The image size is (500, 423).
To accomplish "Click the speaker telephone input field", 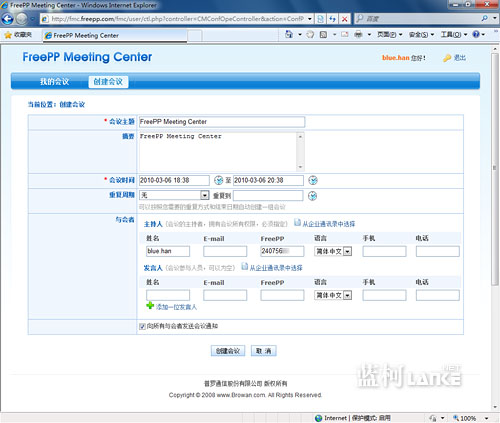I will (438, 295).
